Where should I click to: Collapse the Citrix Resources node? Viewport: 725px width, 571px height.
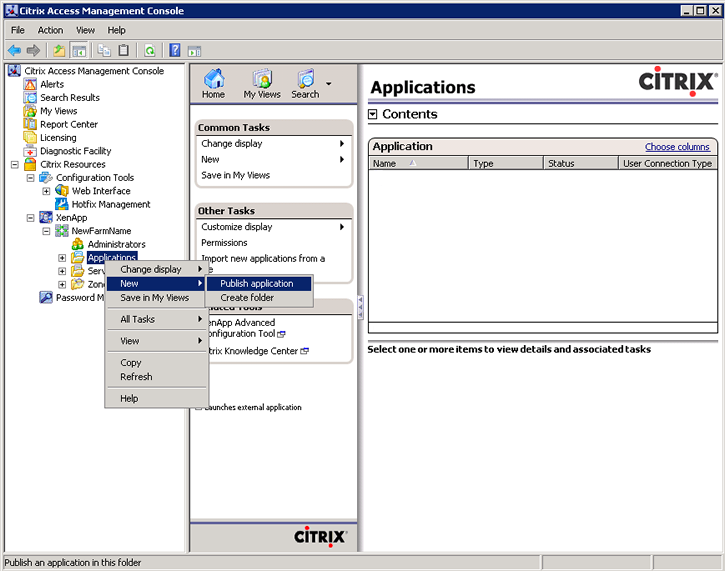[15, 165]
